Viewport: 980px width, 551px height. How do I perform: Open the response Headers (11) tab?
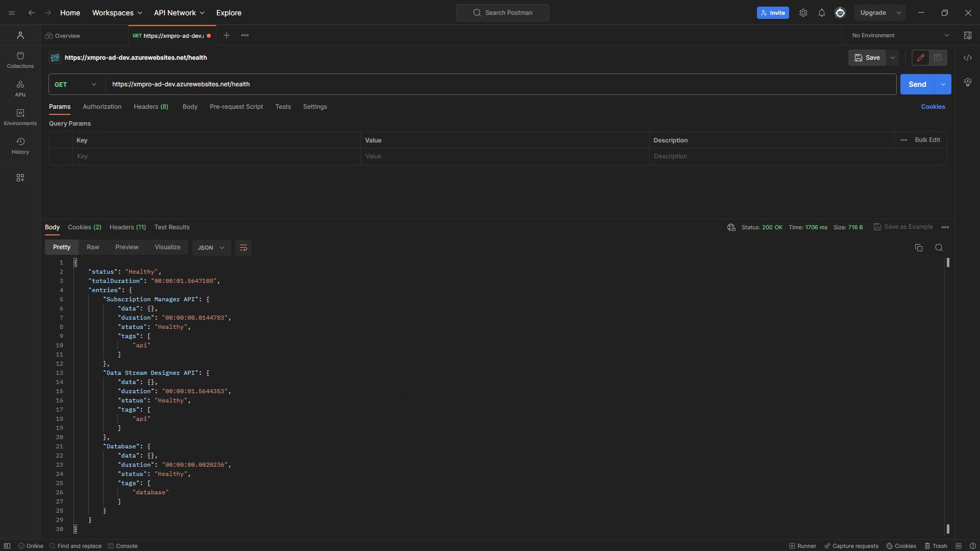coord(128,227)
